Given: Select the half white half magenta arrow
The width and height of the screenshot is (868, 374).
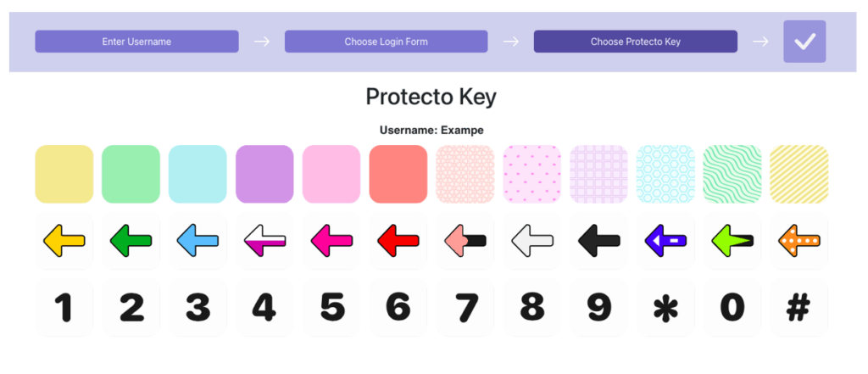Looking at the screenshot, I should pos(264,241).
